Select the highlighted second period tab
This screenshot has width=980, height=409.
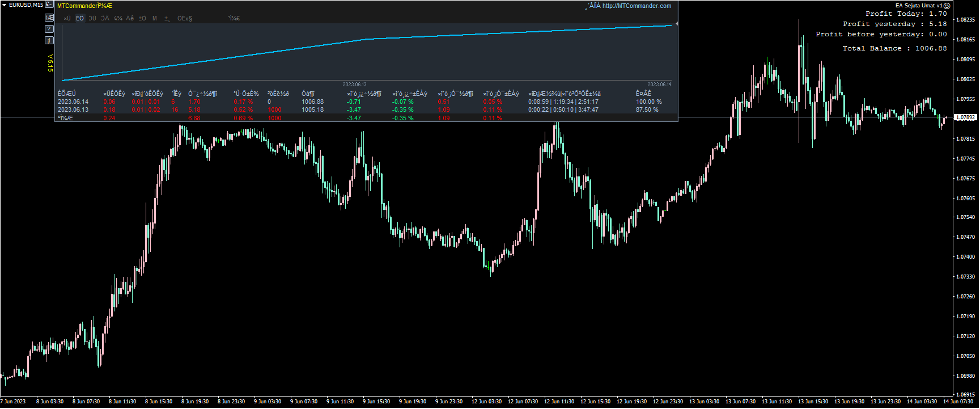[x=80, y=18]
